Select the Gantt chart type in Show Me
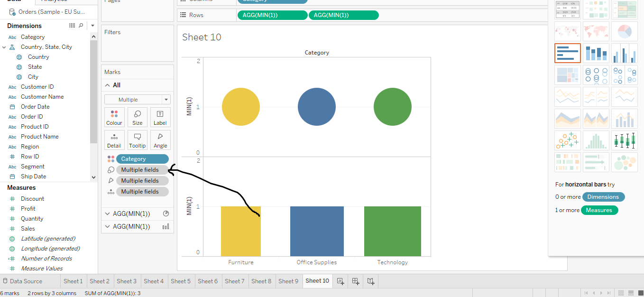The width and height of the screenshot is (644, 297). point(567,162)
